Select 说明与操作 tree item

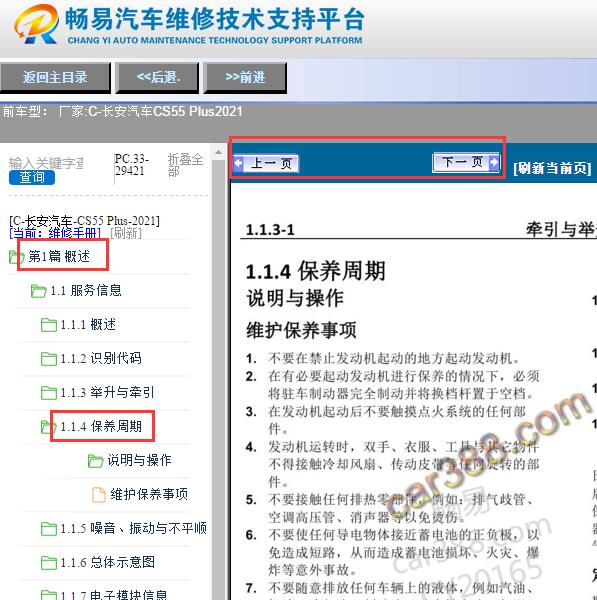(139, 460)
